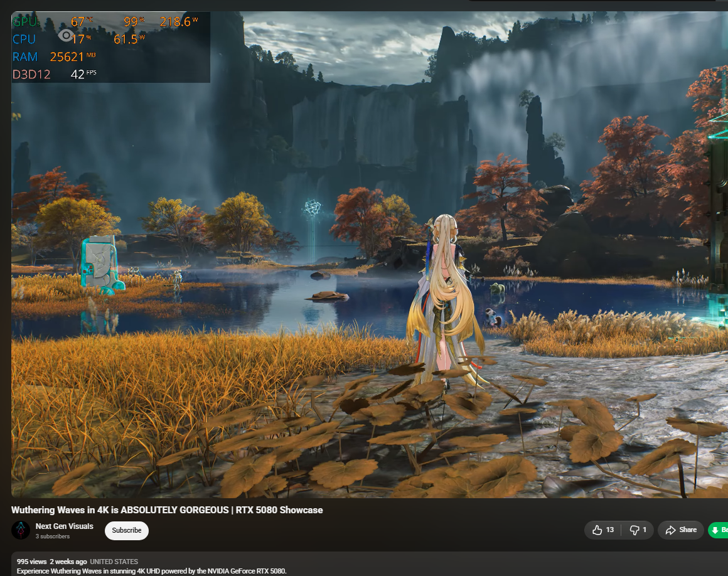Click '995 views' in the description box
This screenshot has height=576, width=728.
(x=31, y=562)
